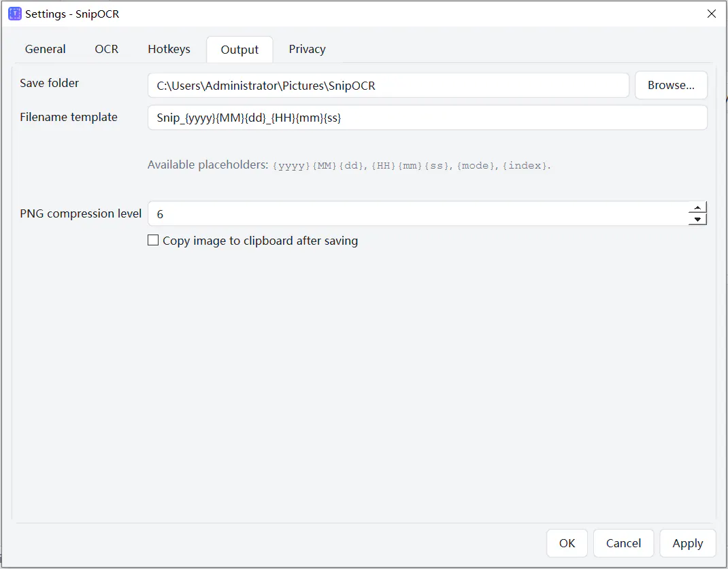The width and height of the screenshot is (728, 569).
Task: Edit the Filename template field
Action: click(427, 118)
